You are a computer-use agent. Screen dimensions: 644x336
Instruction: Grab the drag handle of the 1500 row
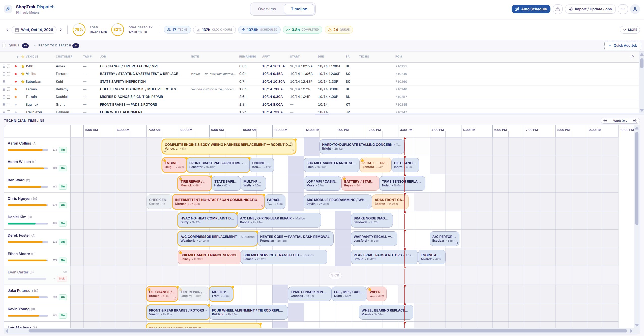pyautogui.click(x=4, y=66)
